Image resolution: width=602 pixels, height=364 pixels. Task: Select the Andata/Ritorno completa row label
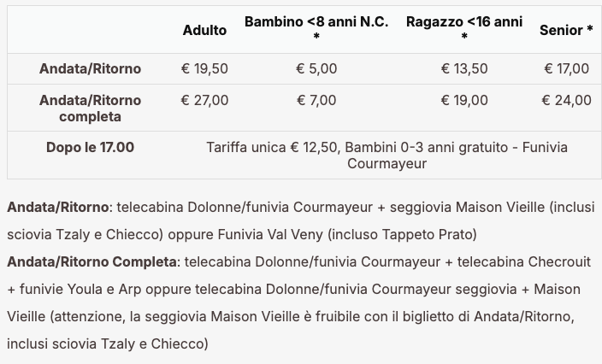click(x=90, y=108)
